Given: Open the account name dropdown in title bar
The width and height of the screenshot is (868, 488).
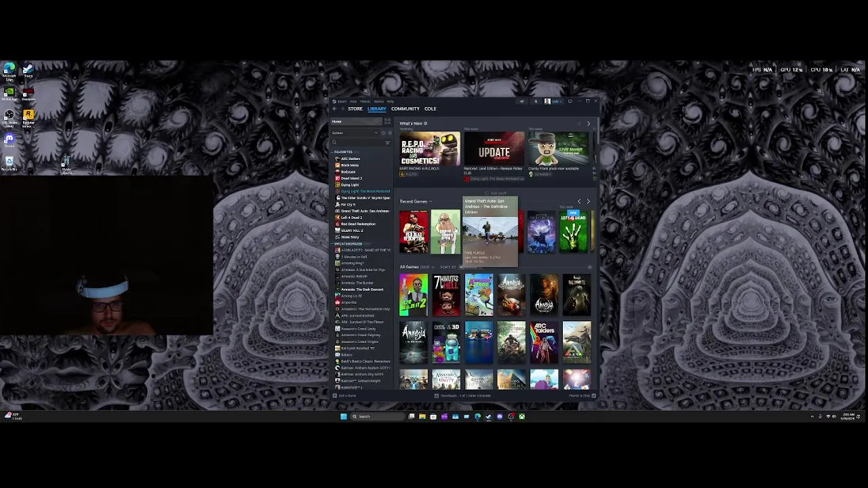Looking at the screenshot, I should [x=557, y=102].
